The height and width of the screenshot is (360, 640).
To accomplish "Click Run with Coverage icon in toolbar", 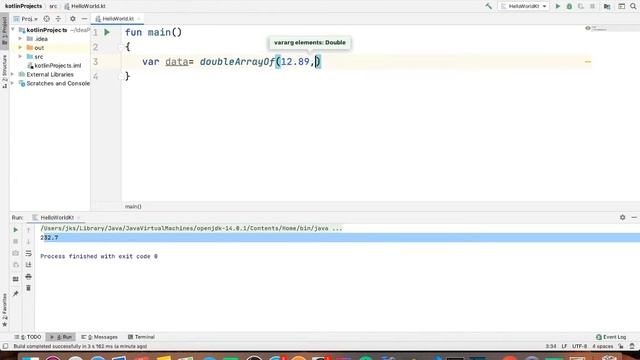I will coord(580,6).
